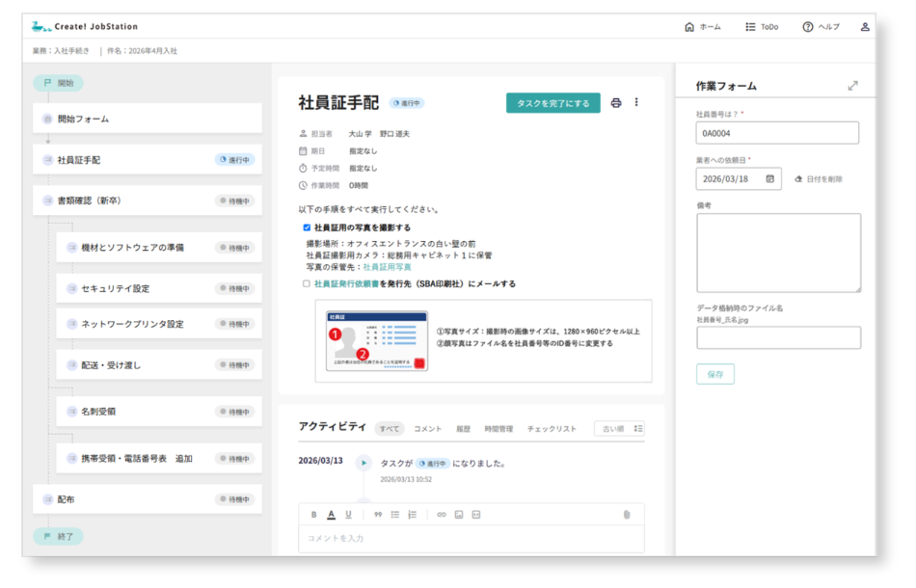Image resolution: width=916 pixels, height=588 pixels.
Task: Click the home icon in the header
Action: coord(689,27)
